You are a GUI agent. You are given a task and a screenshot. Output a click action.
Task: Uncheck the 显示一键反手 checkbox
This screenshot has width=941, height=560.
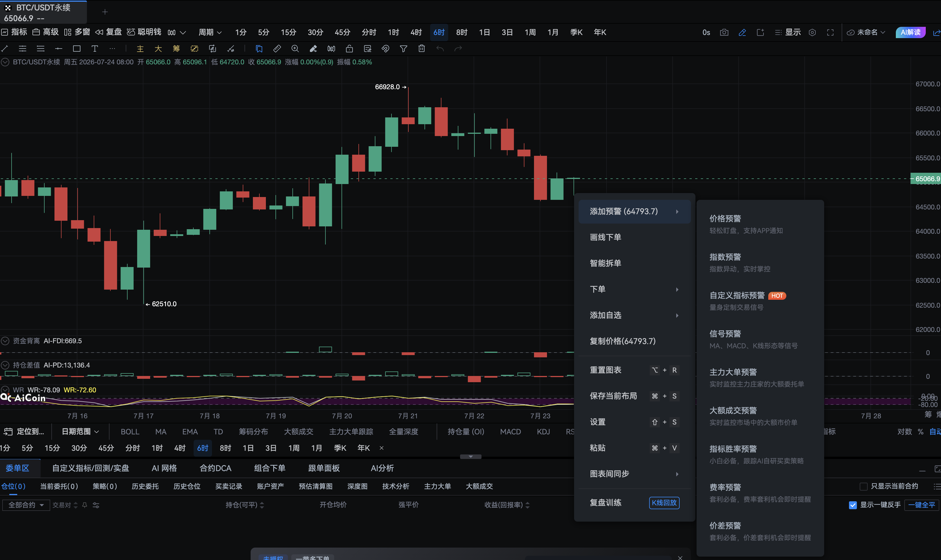(x=853, y=505)
